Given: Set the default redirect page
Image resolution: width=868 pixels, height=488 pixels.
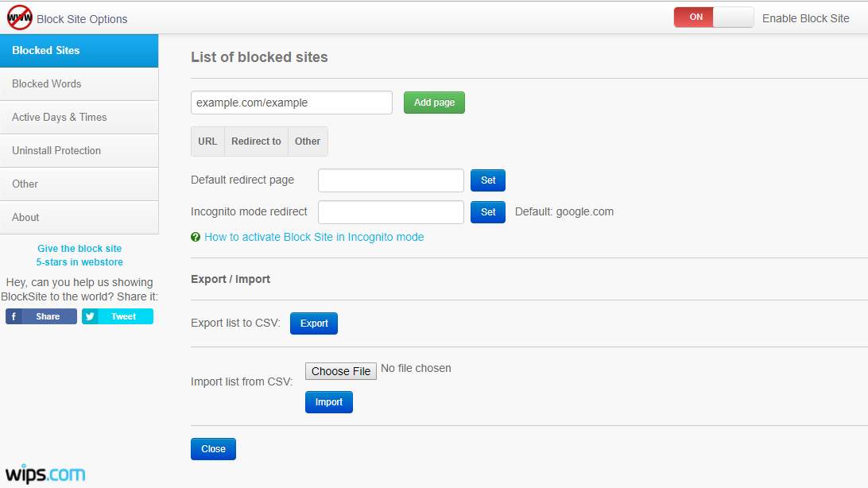Looking at the screenshot, I should pos(488,180).
